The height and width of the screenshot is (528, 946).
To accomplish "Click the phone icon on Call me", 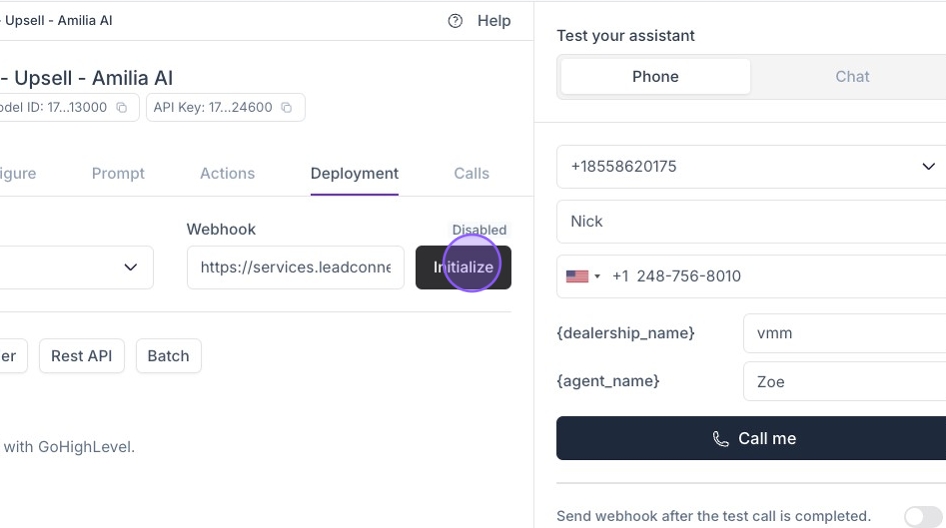I will tap(720, 439).
